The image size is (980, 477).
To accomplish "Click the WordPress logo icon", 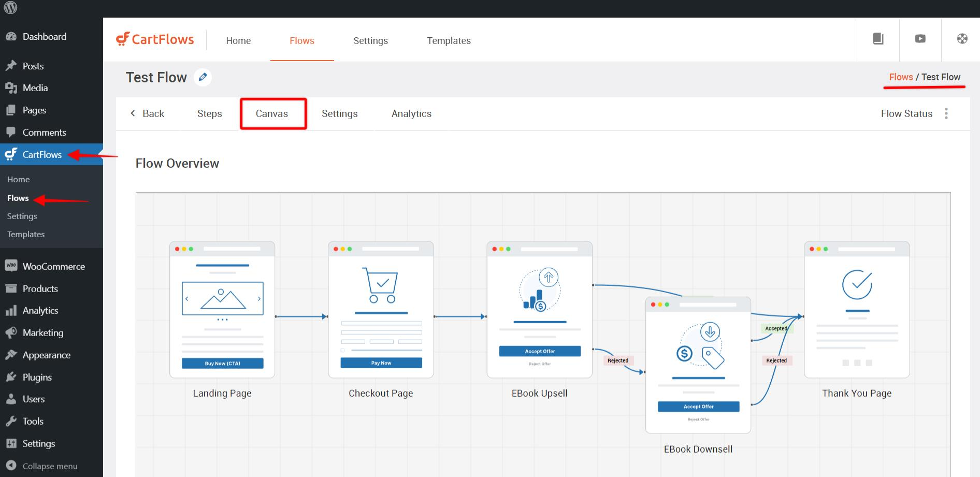I will click(11, 8).
